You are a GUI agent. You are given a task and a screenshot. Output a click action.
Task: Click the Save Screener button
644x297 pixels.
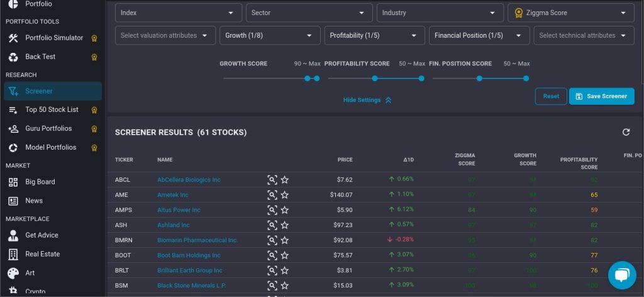coord(601,96)
